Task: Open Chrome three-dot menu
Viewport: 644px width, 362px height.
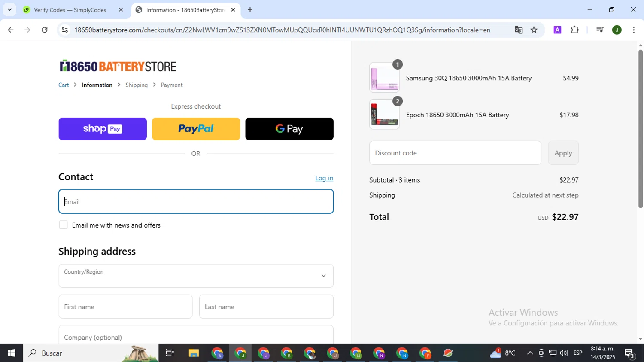Action: tap(634, 30)
